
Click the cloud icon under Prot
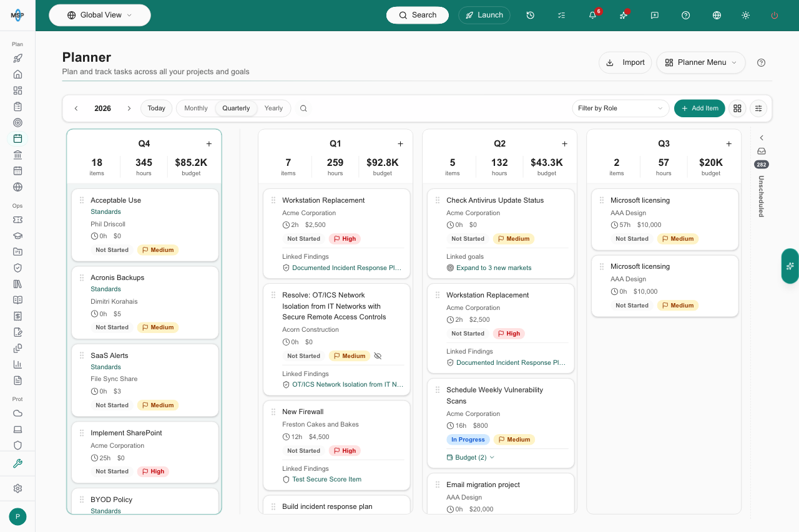17,413
